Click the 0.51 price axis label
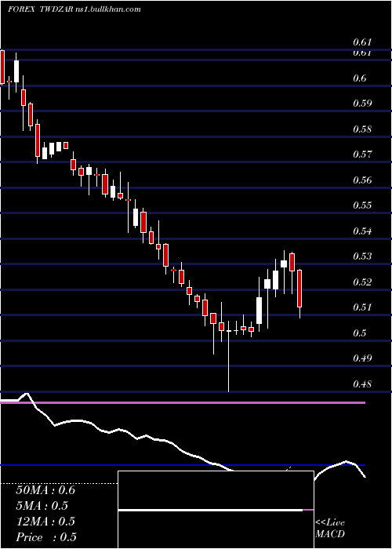This screenshot has height=549, width=392. [362, 307]
